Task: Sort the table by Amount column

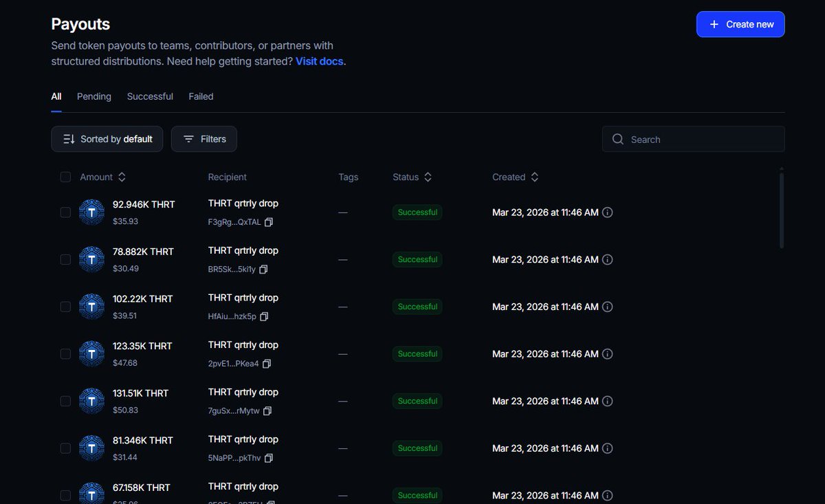Action: [102, 177]
